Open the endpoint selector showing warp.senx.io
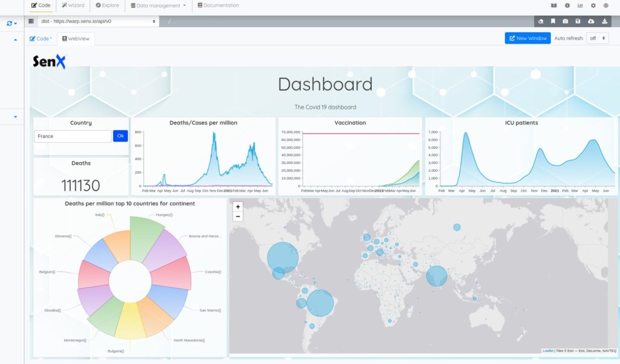The height and width of the screenshot is (364, 620). coord(97,21)
